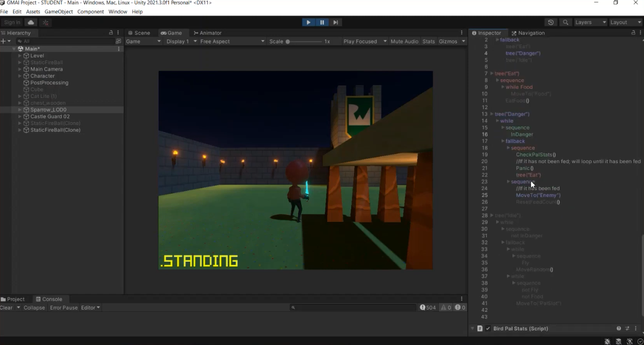Toggle the Stats overlay button
The height and width of the screenshot is (345, 644).
tap(429, 41)
